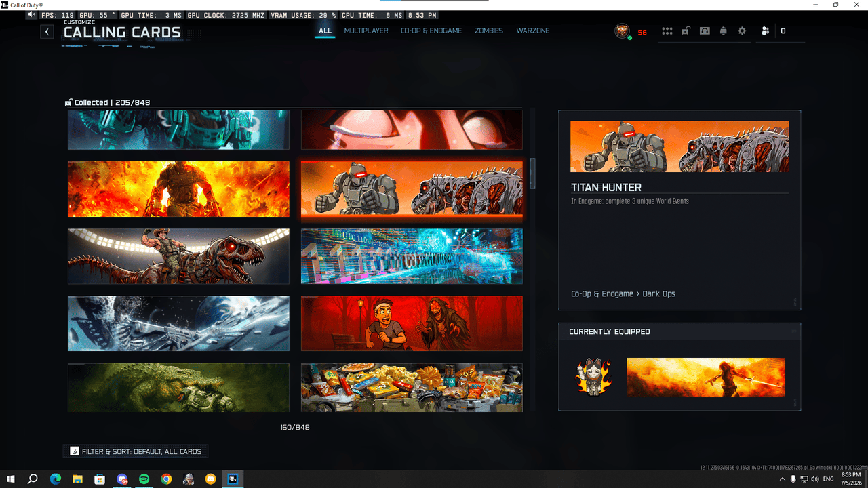The image size is (868, 488).
Task: Open the Windows Start menu
Action: click(x=11, y=479)
